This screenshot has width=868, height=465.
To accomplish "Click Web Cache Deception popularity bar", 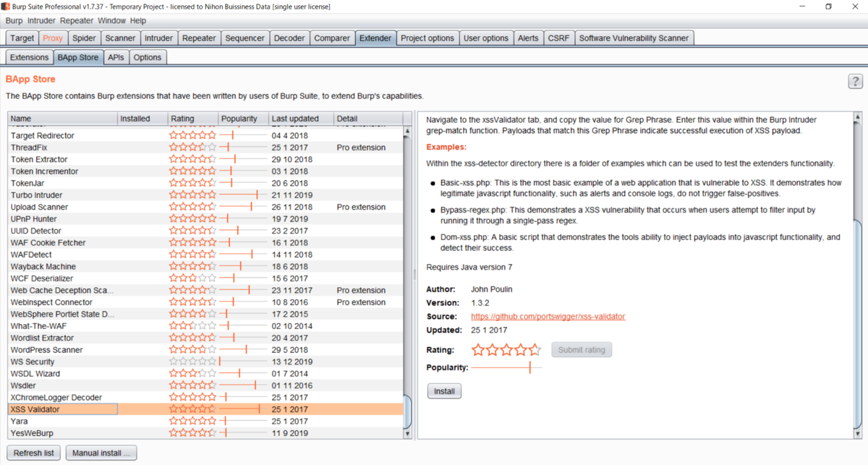I will coord(243,290).
